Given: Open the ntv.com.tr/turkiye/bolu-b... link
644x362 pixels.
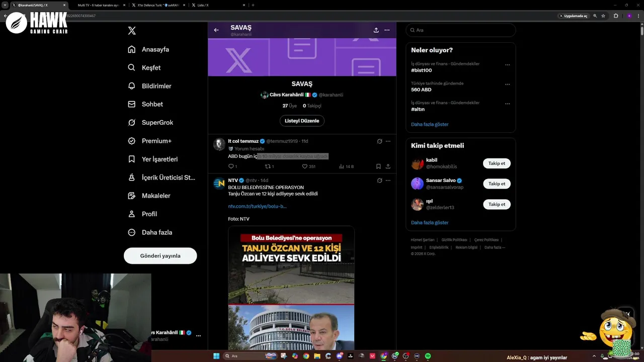Looking at the screenshot, I should [x=257, y=206].
